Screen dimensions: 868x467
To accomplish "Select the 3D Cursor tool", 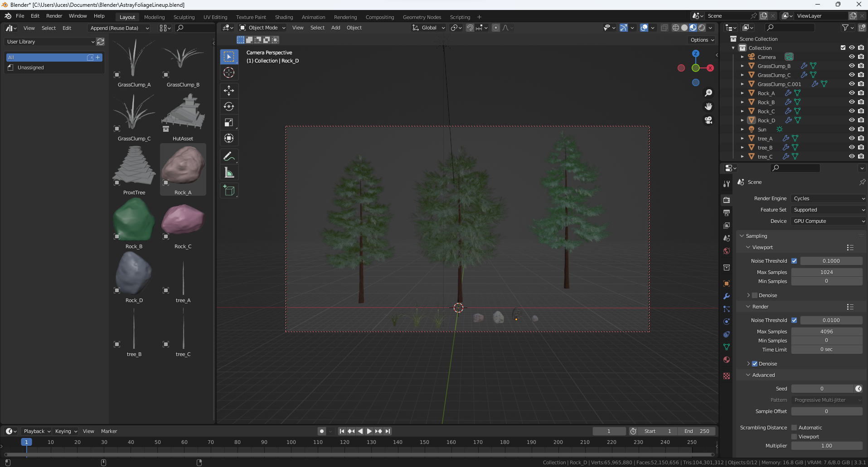I will 229,72.
